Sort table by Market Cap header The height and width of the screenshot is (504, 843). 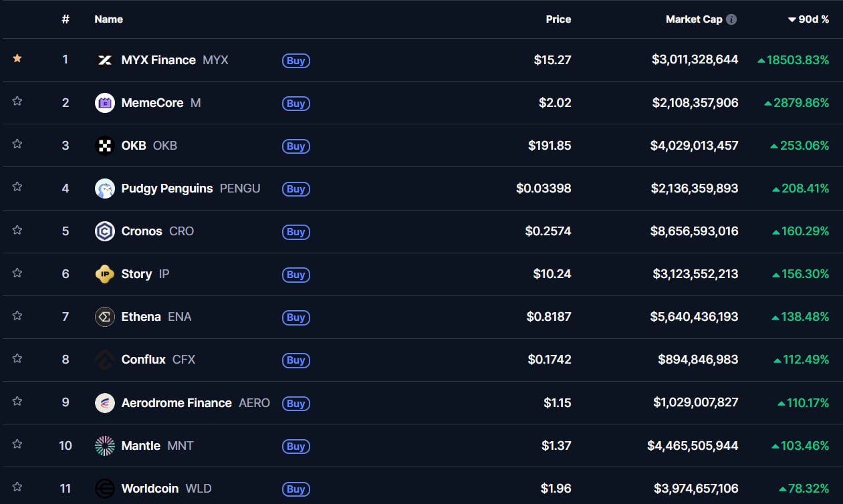(693, 19)
